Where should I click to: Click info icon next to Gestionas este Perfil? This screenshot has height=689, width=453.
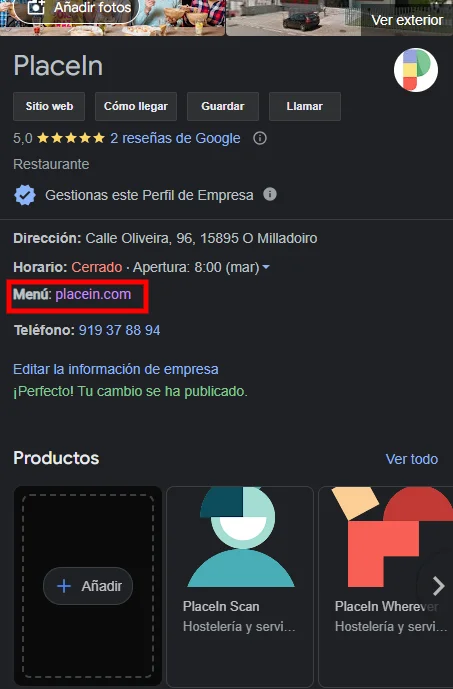(270, 194)
